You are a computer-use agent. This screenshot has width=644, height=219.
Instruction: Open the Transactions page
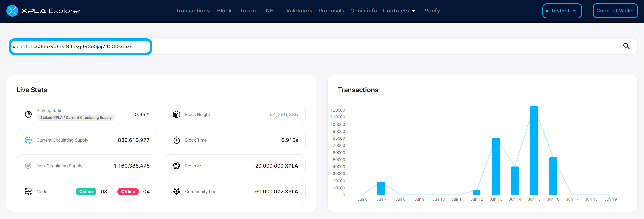[192, 11]
